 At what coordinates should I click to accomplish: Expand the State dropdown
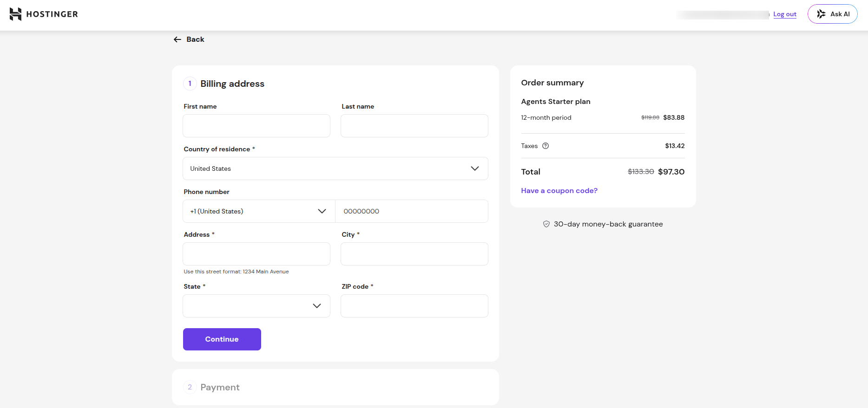click(256, 306)
